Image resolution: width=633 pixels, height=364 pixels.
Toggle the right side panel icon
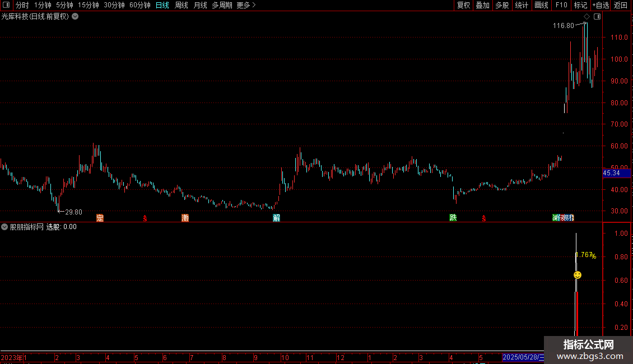click(597, 17)
